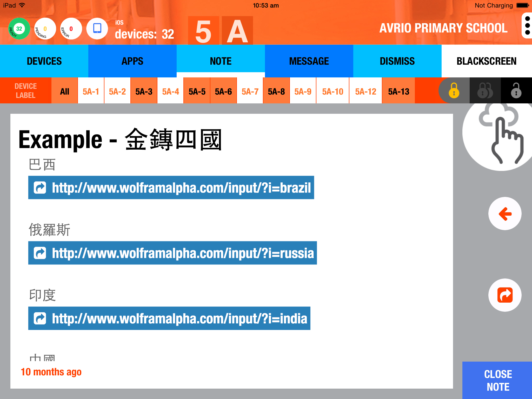The height and width of the screenshot is (399, 532).
Task: Tap the green READY 32 status badge
Action: pos(19,29)
